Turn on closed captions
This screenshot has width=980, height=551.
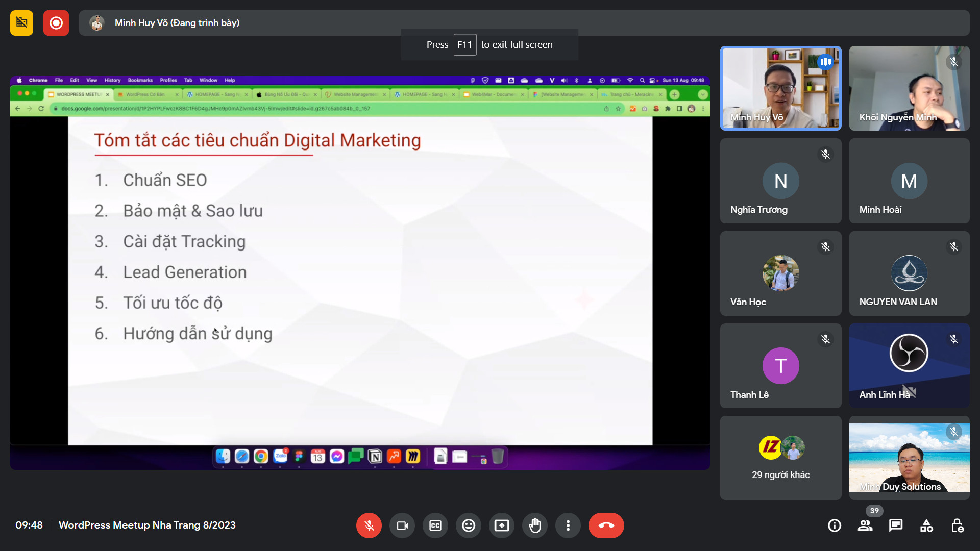click(x=435, y=525)
